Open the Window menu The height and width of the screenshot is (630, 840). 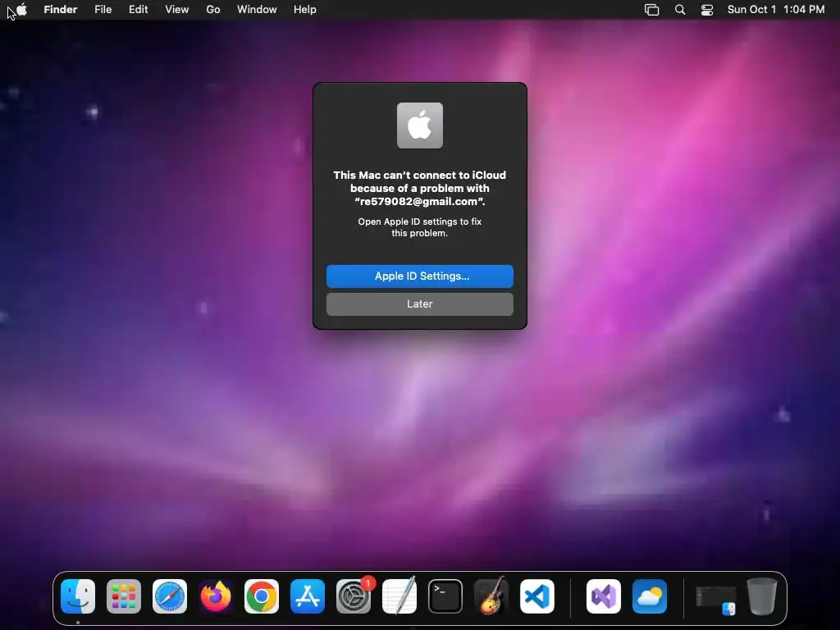(x=257, y=10)
